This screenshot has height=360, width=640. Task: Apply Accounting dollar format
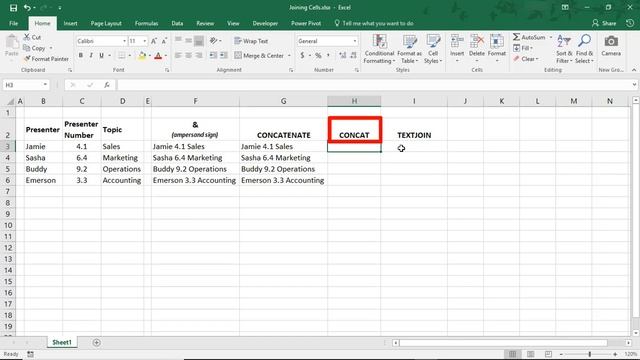point(302,56)
